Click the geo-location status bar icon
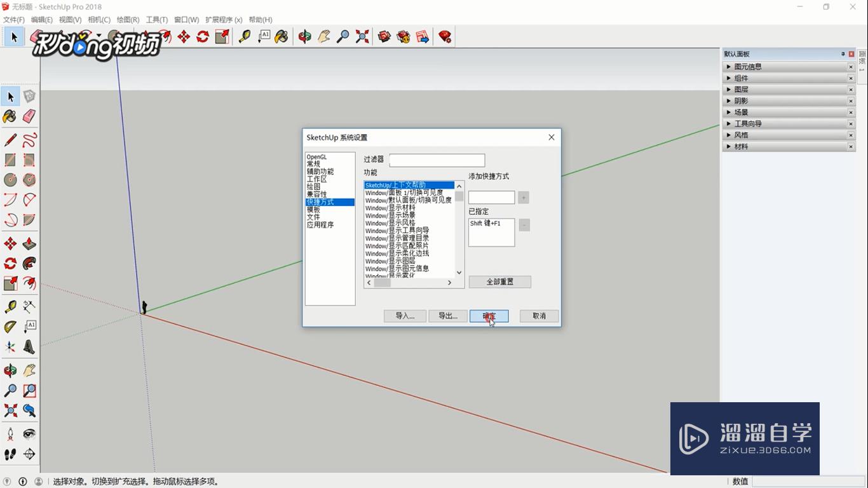 coord(6,482)
